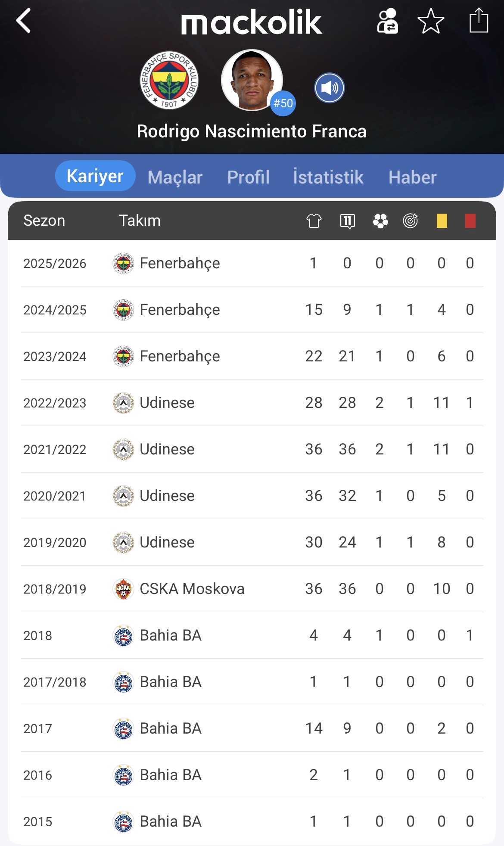Open the player comparison icon
The image size is (504, 846).
[387, 21]
